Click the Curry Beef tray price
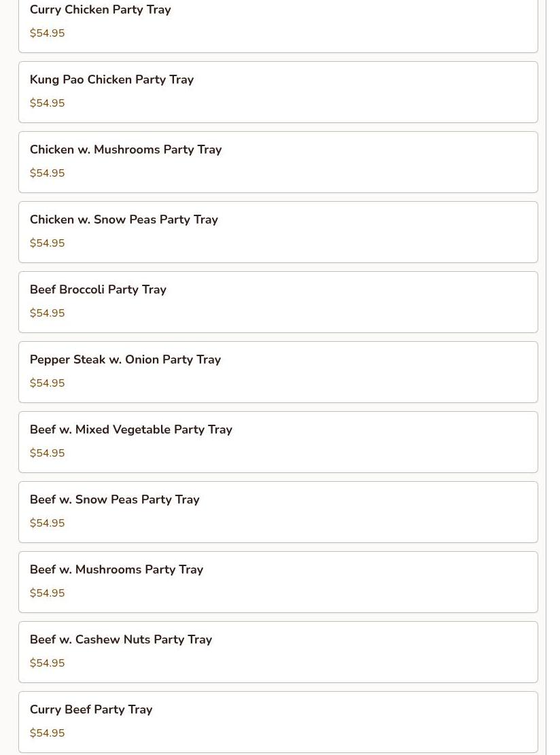 [x=48, y=733]
